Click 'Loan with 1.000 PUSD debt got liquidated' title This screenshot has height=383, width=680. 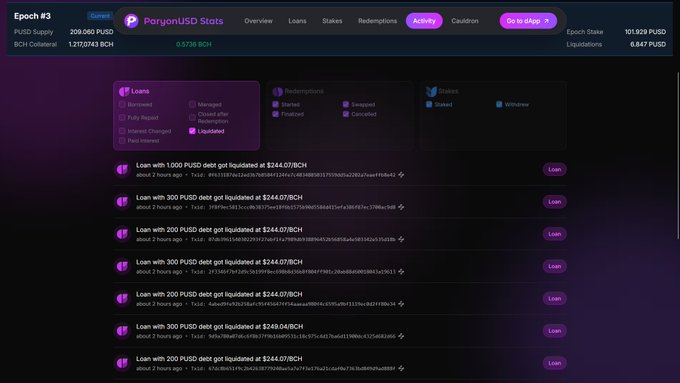(221, 165)
